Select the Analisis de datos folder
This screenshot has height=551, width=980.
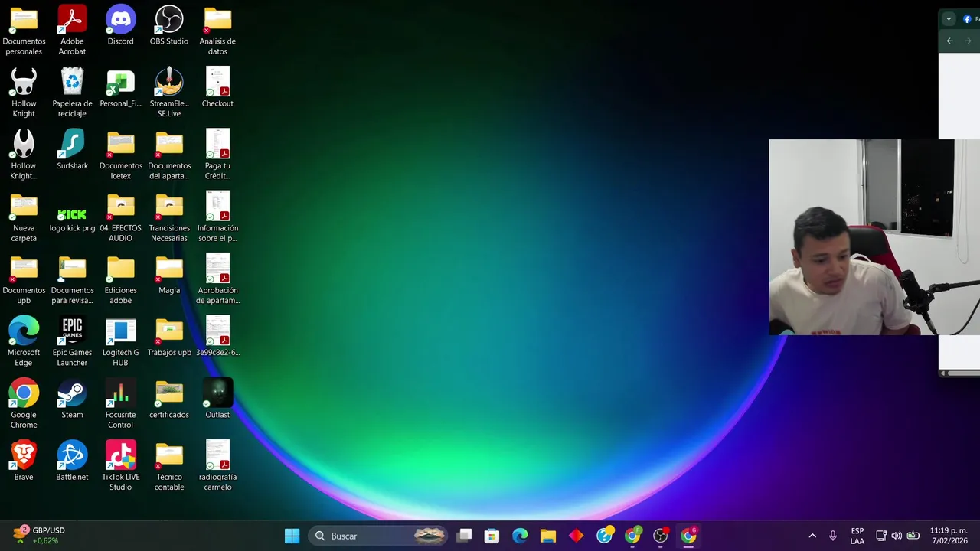click(x=217, y=30)
